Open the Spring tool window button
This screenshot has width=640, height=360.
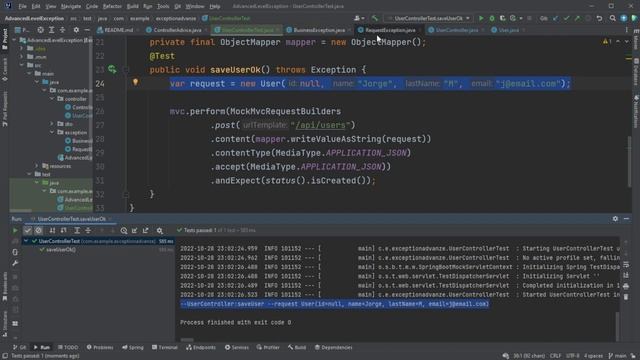[133, 347]
